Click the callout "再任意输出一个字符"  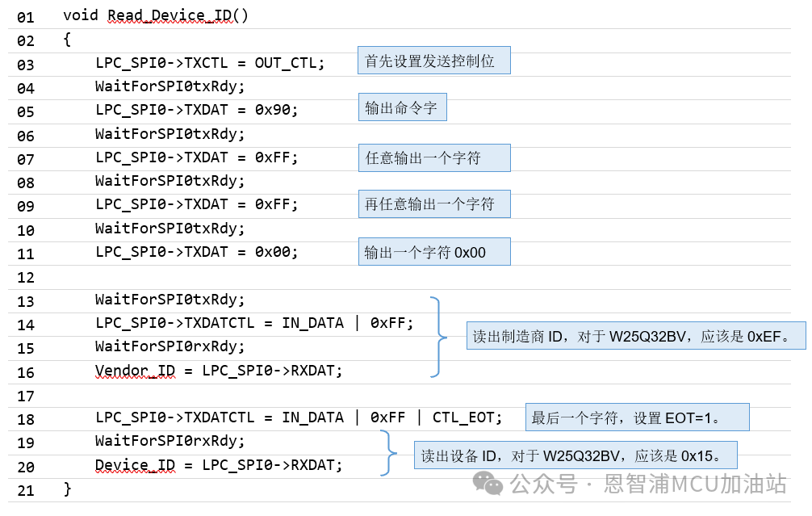pyautogui.click(x=433, y=203)
